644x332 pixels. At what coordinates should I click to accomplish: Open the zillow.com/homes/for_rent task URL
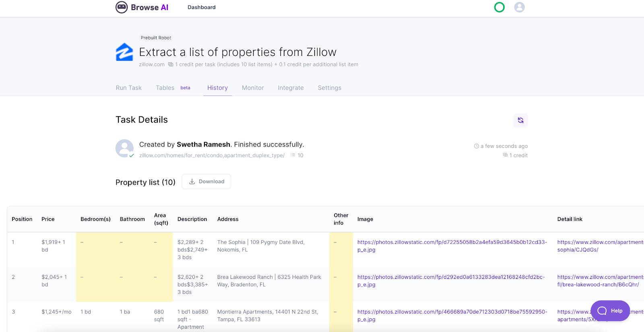pos(212,155)
